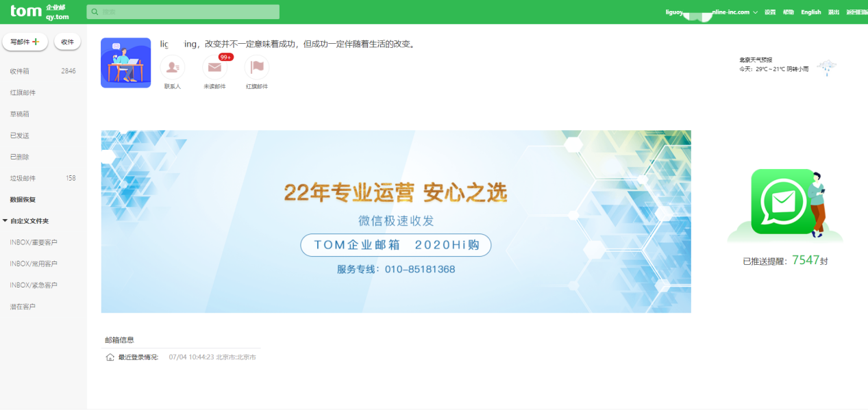Click the 99+ unread badge

coord(226,57)
